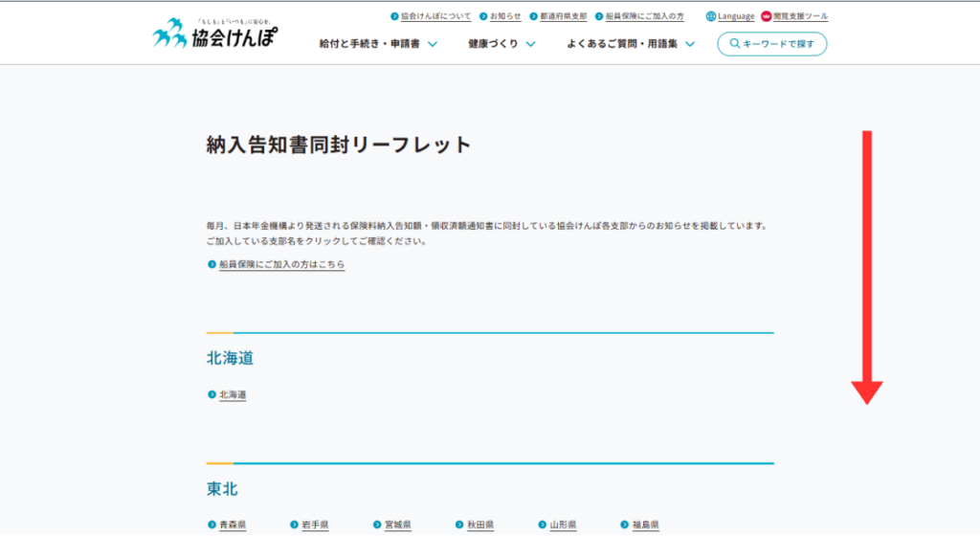Click arrow icon beside 岩手県

tap(294, 525)
